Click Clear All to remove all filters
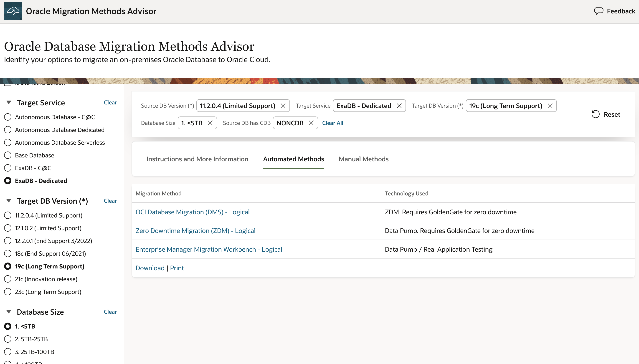The height and width of the screenshot is (364, 639). click(x=332, y=123)
